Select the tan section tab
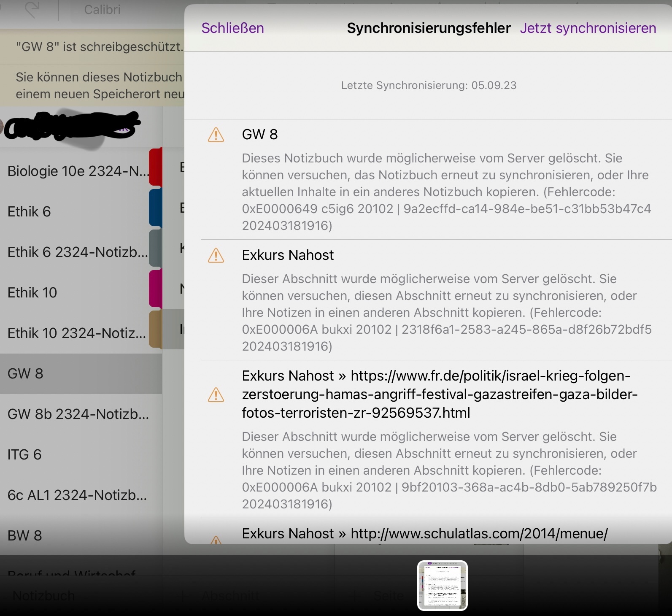The width and height of the screenshot is (672, 616). pyautogui.click(x=156, y=329)
